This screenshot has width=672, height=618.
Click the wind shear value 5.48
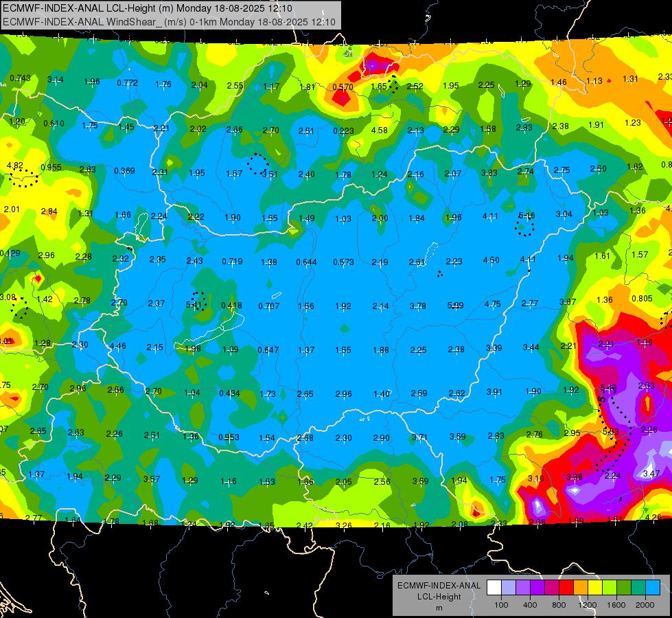pyautogui.click(x=609, y=387)
